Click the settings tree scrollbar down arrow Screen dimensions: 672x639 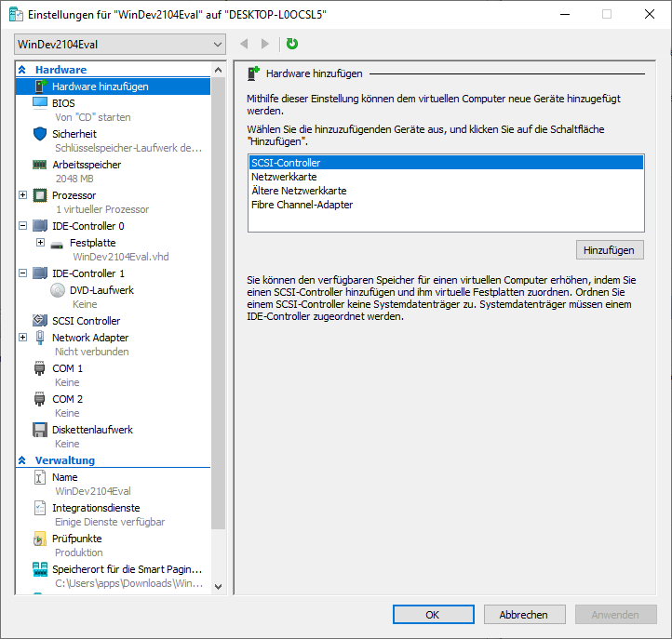pyautogui.click(x=219, y=586)
